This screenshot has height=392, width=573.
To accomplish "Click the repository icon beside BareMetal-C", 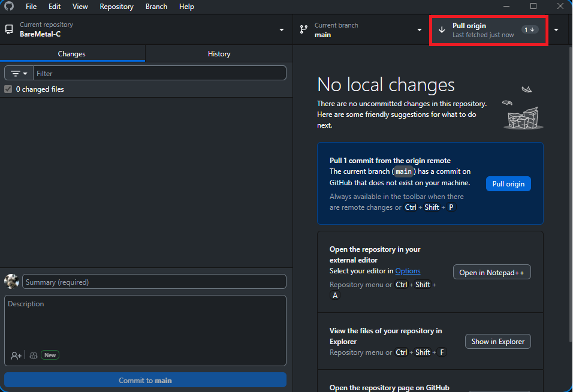I will [x=9, y=29].
